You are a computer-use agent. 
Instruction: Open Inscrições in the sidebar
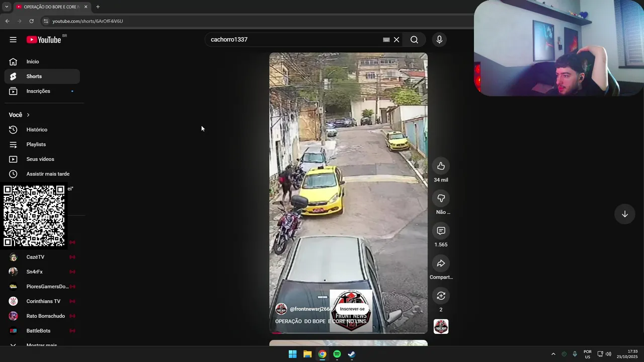click(42, 91)
